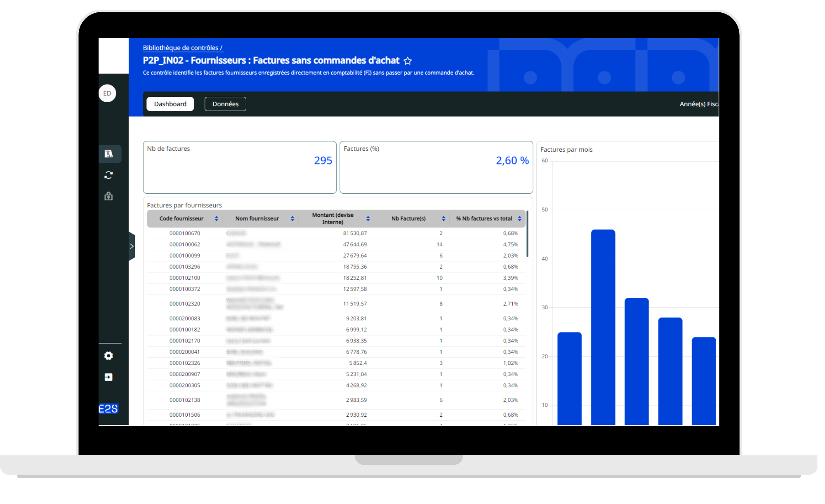Click the refresh sync sidebar icon
Screen dimensions: 825x504
[x=108, y=175]
